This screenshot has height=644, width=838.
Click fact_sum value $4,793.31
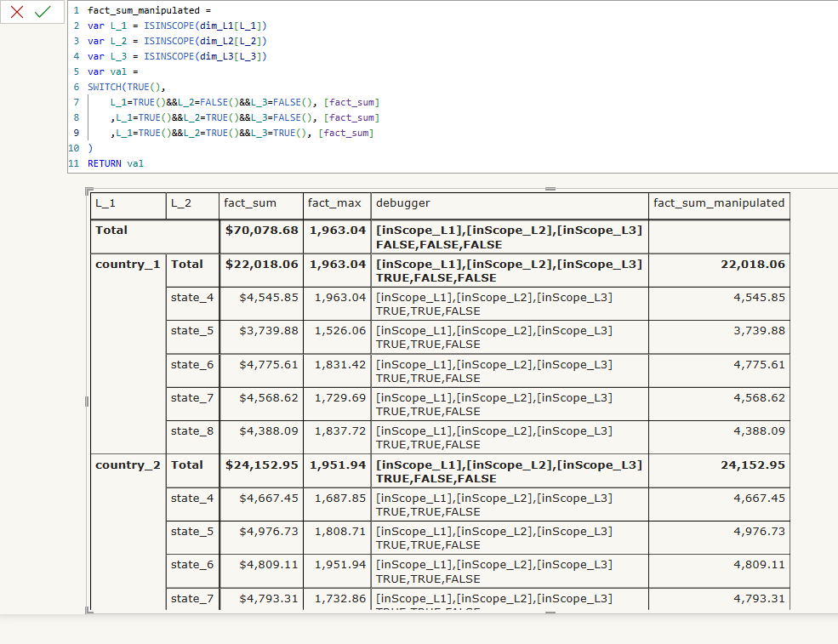click(268, 599)
